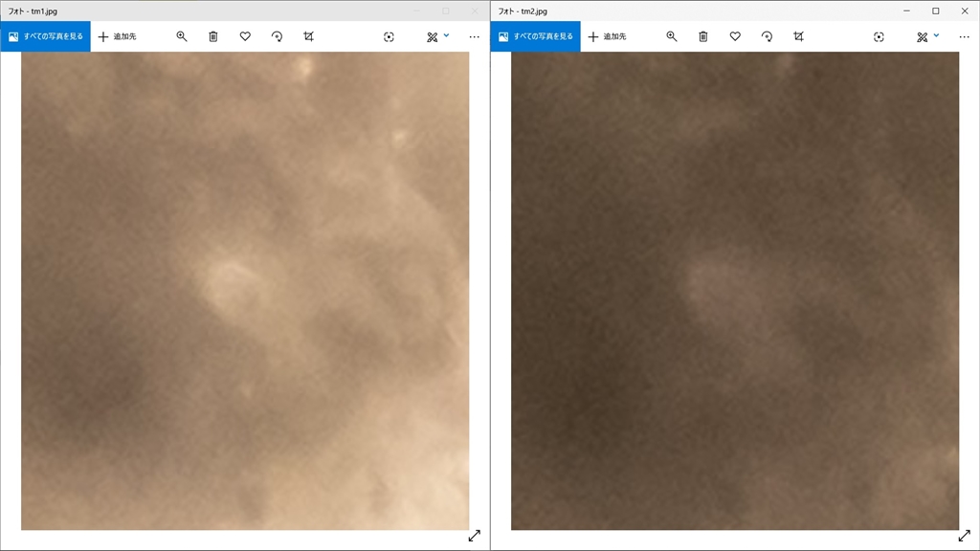Rotate the tm2.jpg image
980x551 pixels.
point(767,36)
